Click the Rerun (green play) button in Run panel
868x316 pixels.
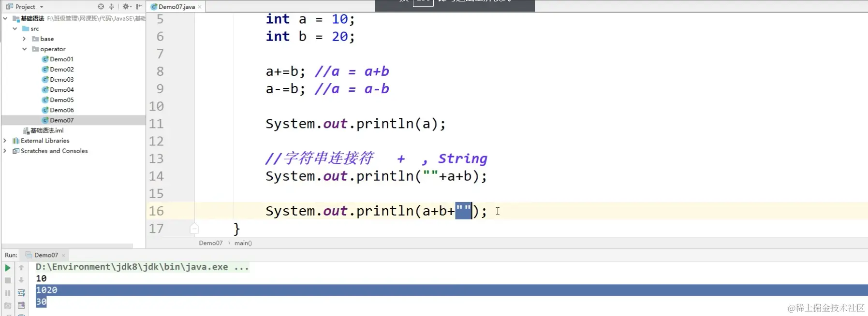(8, 268)
